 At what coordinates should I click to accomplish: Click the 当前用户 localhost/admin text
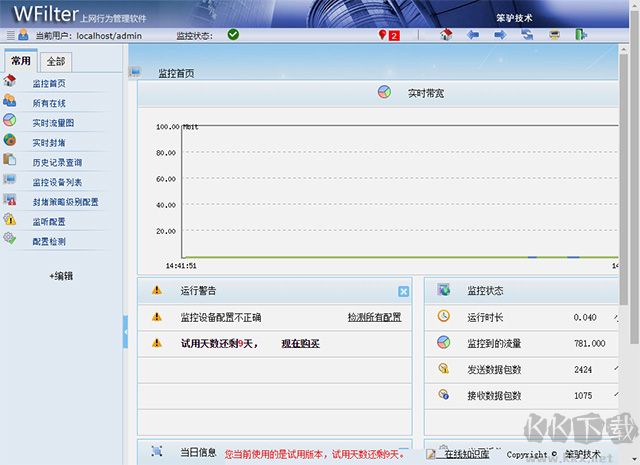click(x=89, y=36)
